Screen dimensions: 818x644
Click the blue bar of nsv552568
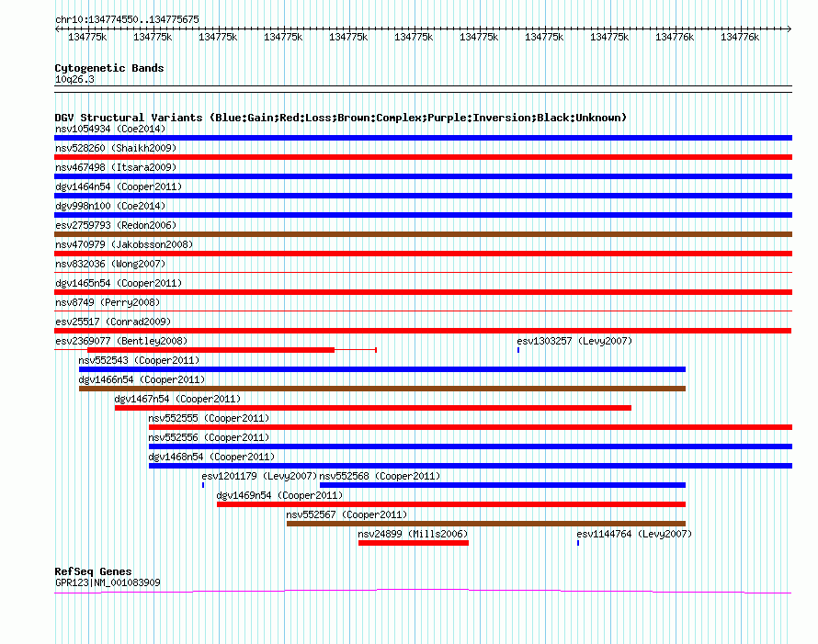(503, 485)
